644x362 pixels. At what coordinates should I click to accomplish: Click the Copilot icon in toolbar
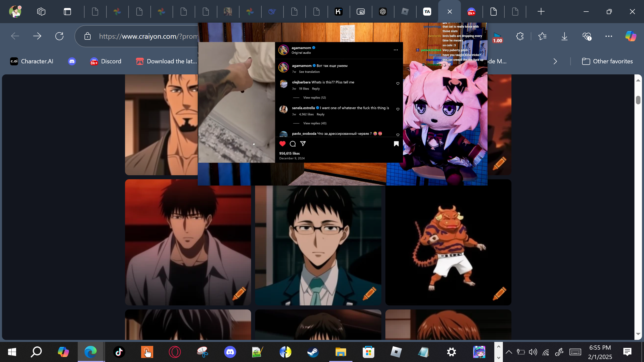click(630, 36)
